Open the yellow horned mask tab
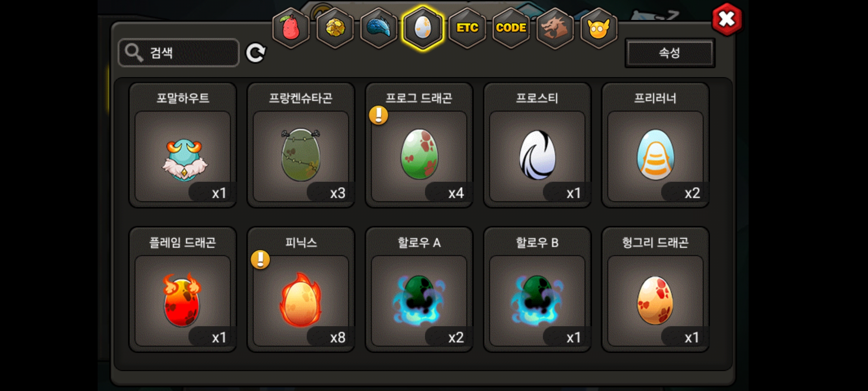Viewport: 868px width, 391px height. (599, 28)
